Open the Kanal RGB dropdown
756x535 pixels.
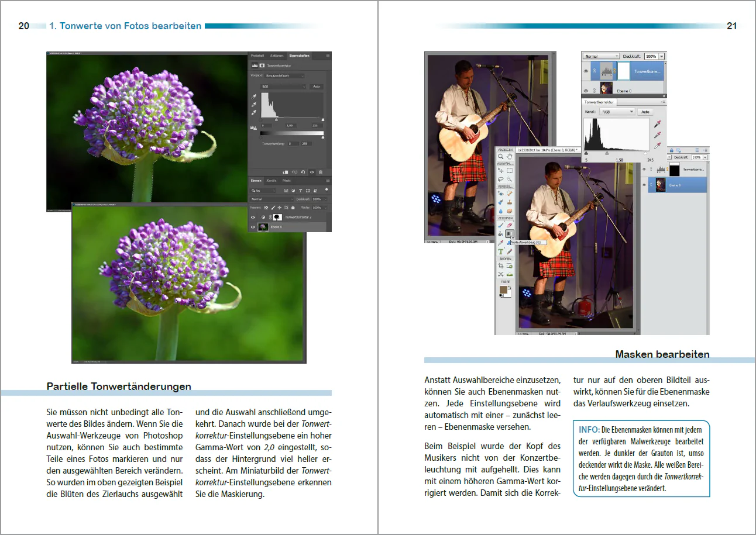point(617,112)
